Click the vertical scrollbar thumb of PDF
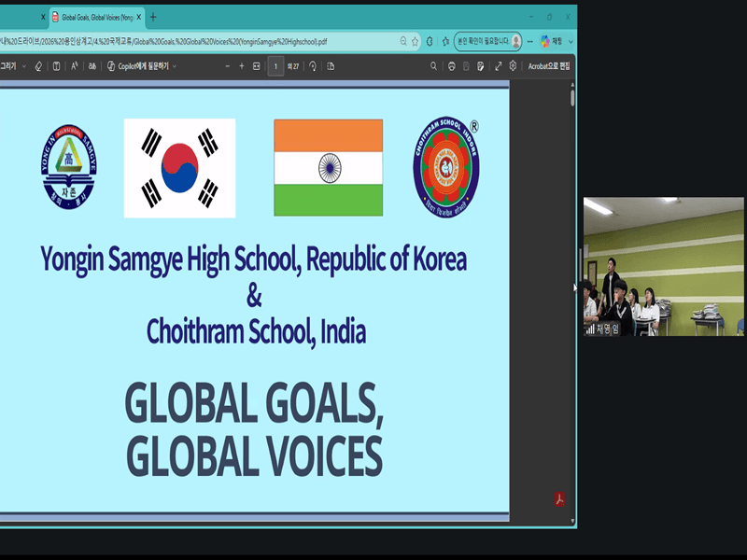The height and width of the screenshot is (560, 747). pyautogui.click(x=572, y=98)
